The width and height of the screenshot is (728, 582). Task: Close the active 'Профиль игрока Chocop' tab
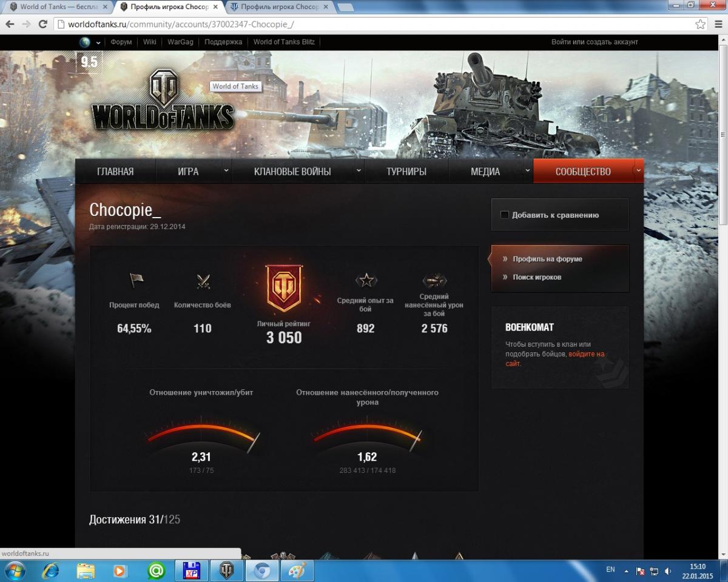point(215,7)
